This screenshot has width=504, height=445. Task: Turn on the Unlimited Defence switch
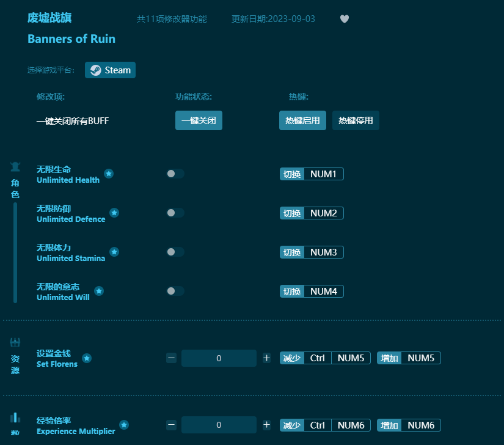click(x=175, y=213)
